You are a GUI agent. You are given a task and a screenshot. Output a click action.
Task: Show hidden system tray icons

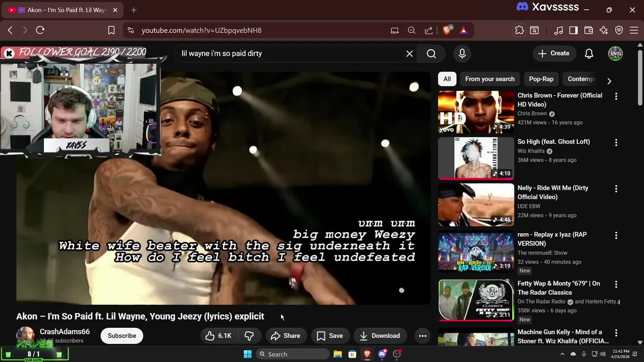[562, 354]
